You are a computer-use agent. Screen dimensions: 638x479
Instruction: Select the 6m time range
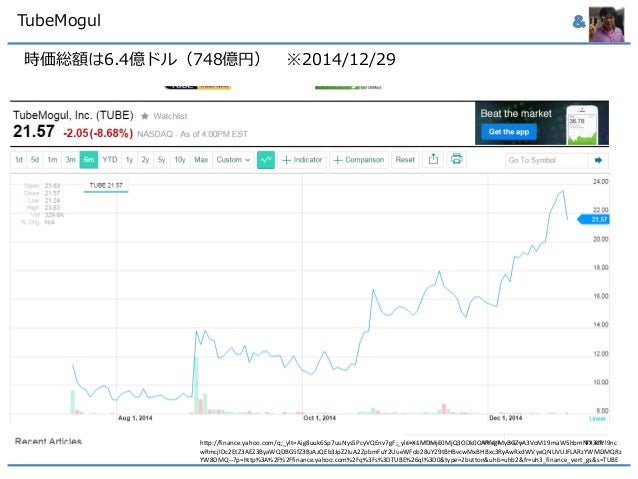click(x=89, y=160)
